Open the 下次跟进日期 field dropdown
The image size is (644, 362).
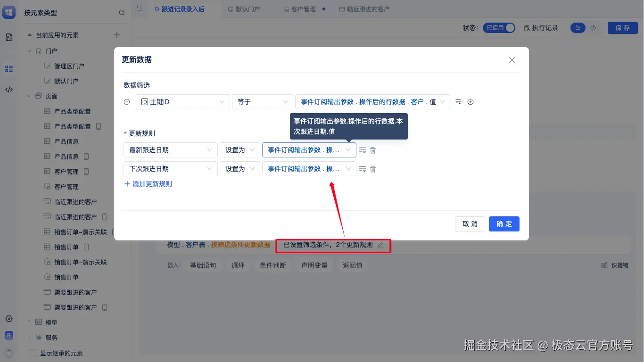click(x=171, y=169)
